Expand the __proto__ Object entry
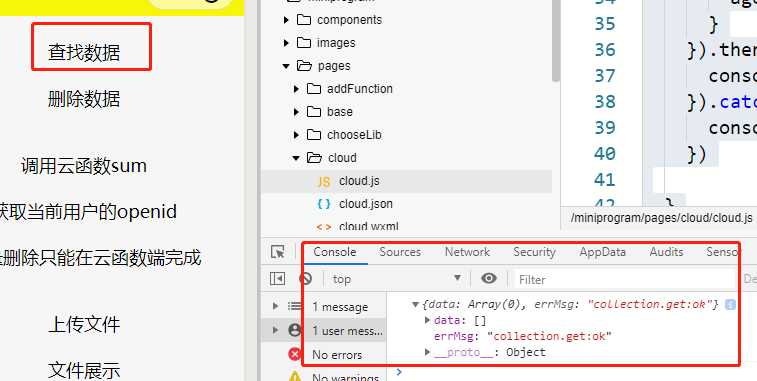 pyautogui.click(x=427, y=352)
